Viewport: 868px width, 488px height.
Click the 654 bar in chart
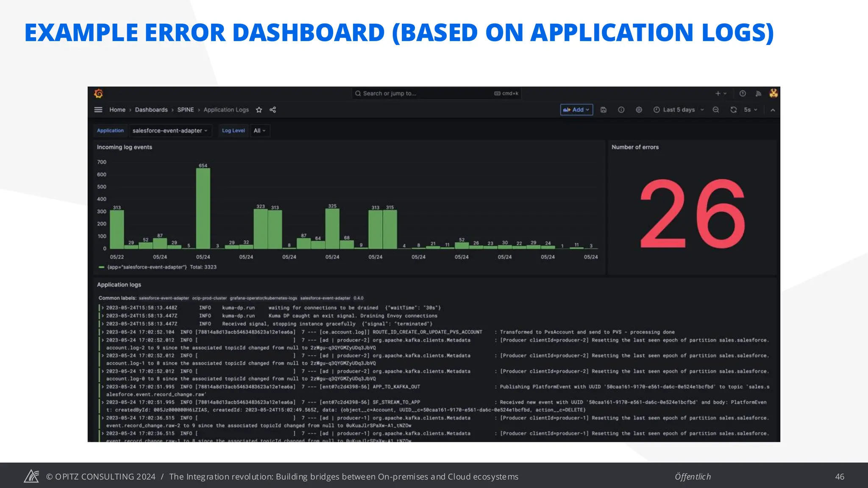click(203, 208)
